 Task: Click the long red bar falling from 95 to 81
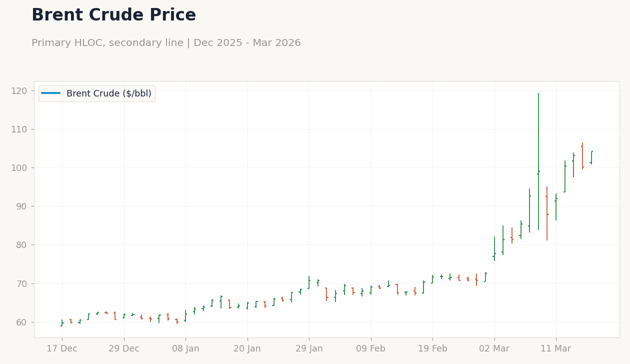(547, 213)
